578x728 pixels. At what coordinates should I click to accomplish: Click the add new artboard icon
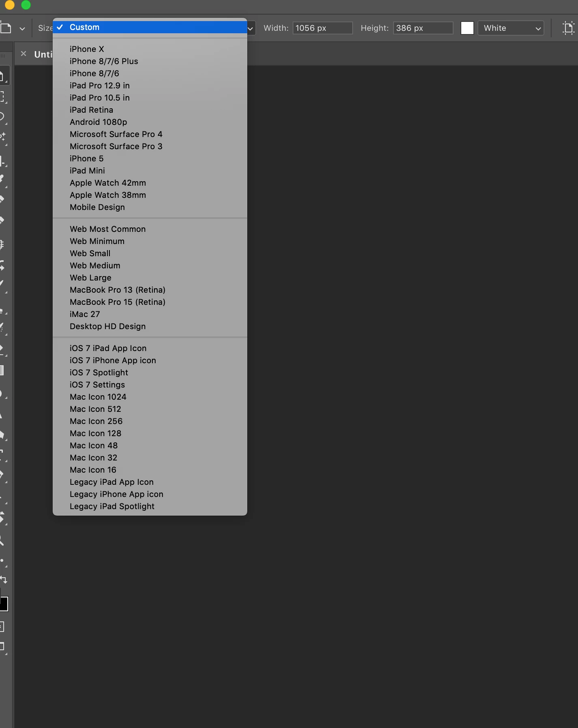coord(568,28)
